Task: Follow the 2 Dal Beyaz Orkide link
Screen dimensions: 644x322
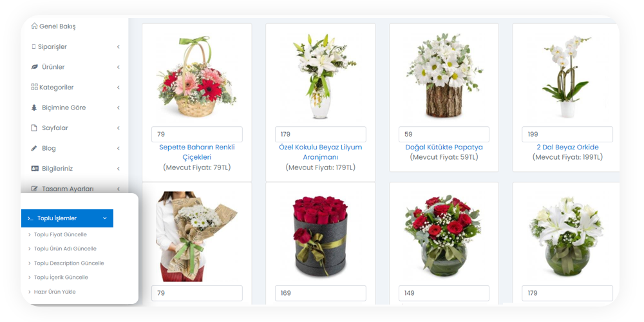Action: [567, 147]
